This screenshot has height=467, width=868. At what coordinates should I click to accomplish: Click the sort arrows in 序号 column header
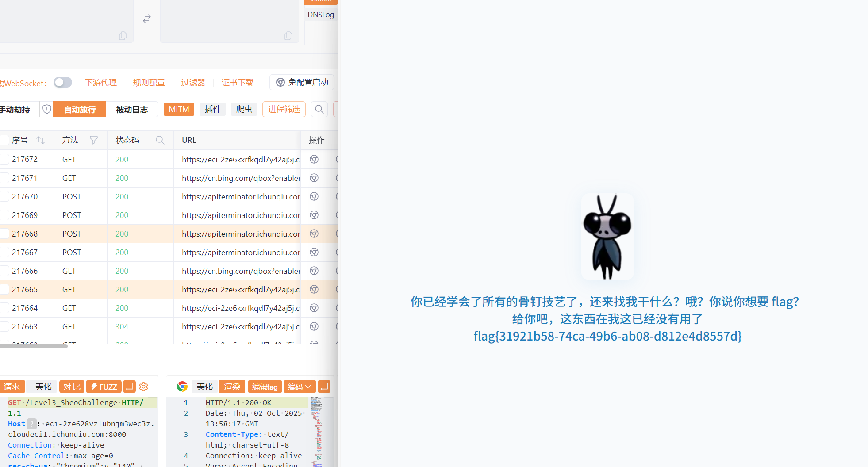[41, 140]
